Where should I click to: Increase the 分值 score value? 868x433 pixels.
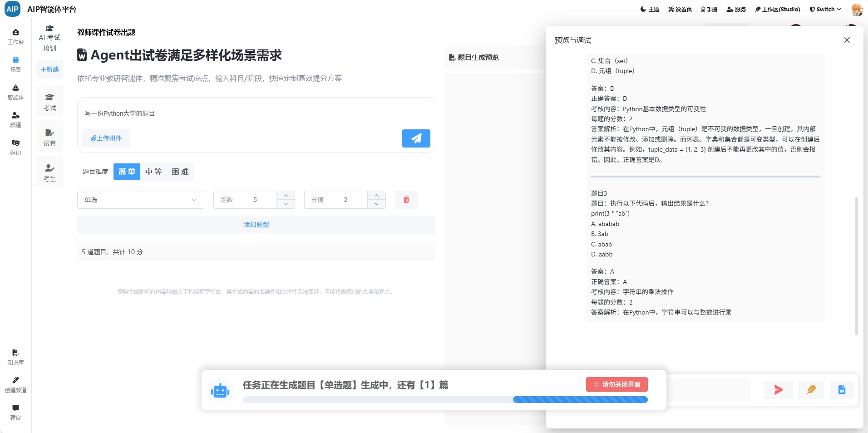376,195
